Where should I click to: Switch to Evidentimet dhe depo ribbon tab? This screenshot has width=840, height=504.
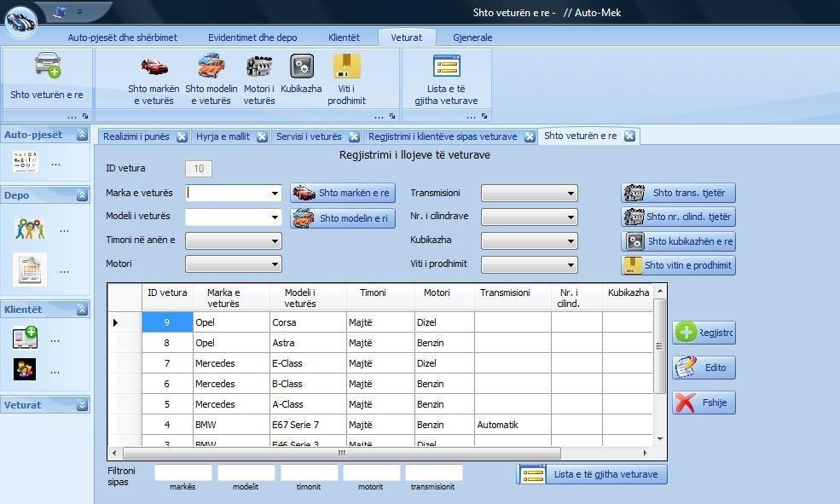tap(252, 38)
